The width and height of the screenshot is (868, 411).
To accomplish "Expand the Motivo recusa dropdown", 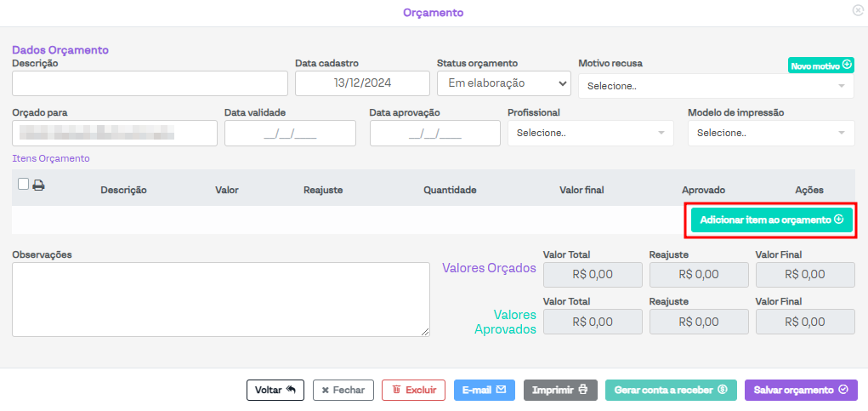I will [716, 86].
